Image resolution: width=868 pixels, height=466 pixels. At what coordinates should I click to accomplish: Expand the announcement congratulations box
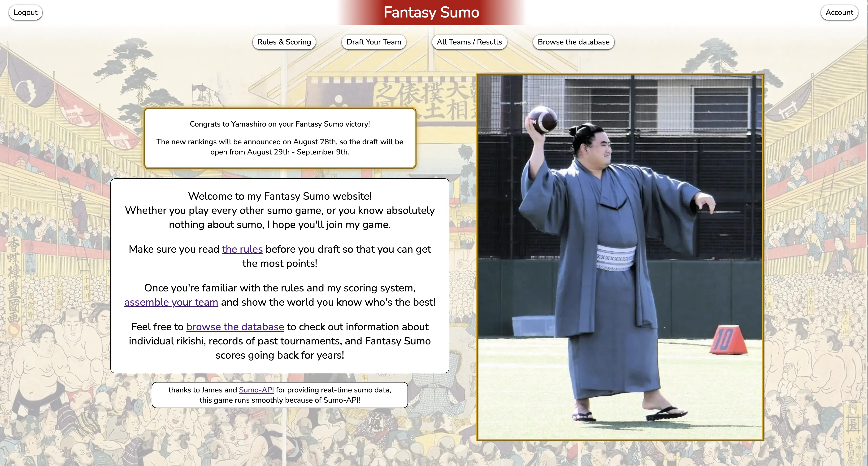[x=280, y=138]
